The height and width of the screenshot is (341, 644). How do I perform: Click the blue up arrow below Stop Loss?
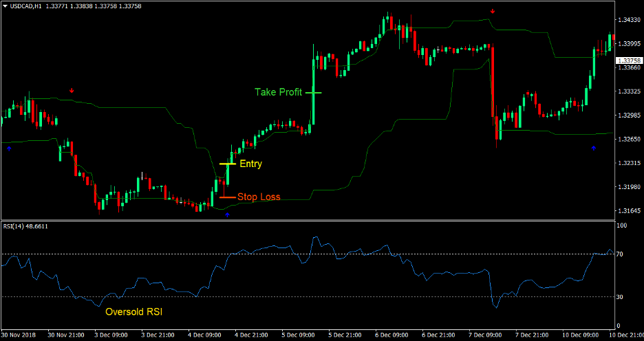(228, 214)
